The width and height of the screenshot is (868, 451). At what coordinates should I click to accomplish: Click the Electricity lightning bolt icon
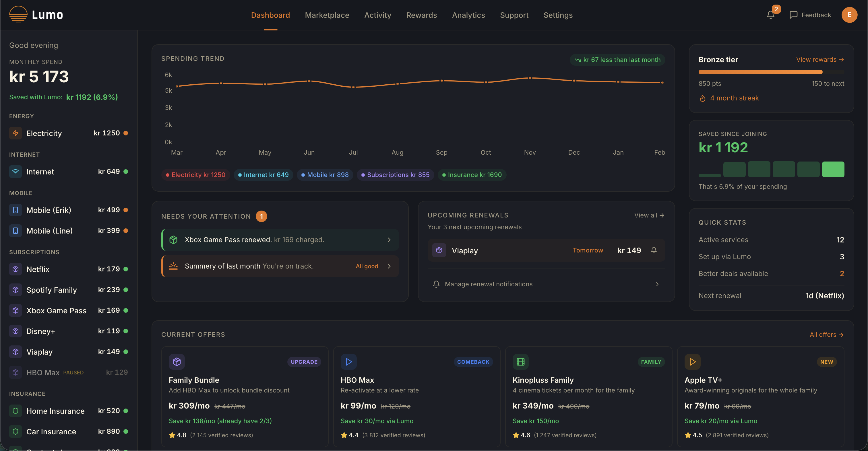(x=15, y=133)
